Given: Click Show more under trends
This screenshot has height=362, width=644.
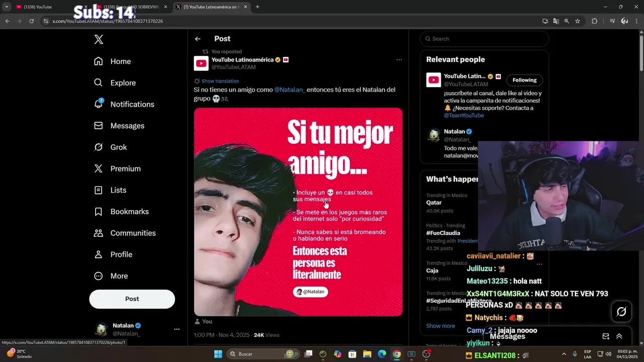Looking at the screenshot, I should pos(440,326).
